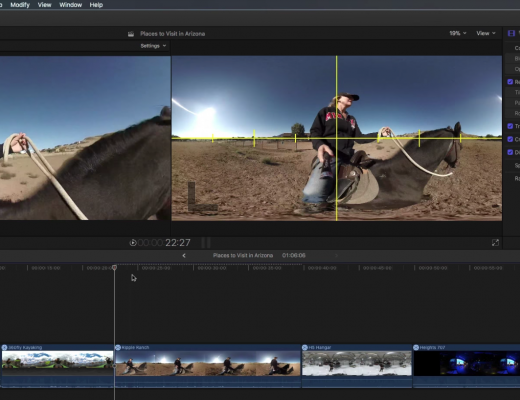Click the fullscreen viewer arrows icon
This screenshot has width=520, height=400.
point(495,243)
